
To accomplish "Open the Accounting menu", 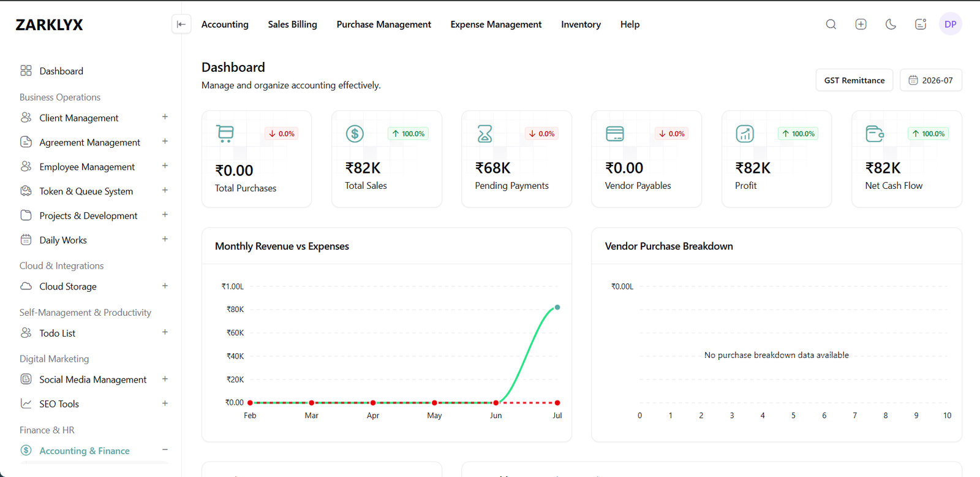I will click(x=225, y=25).
